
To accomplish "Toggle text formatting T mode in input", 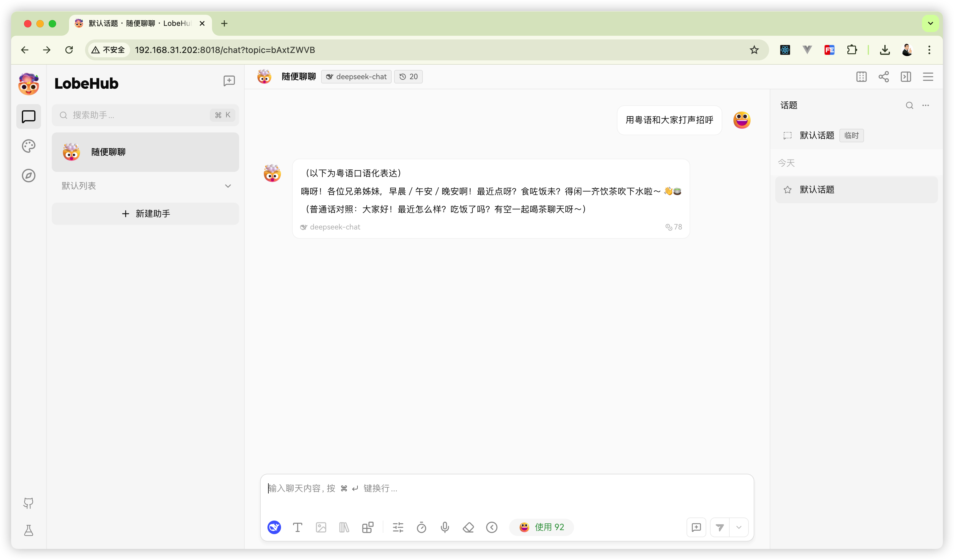I will 298,527.
